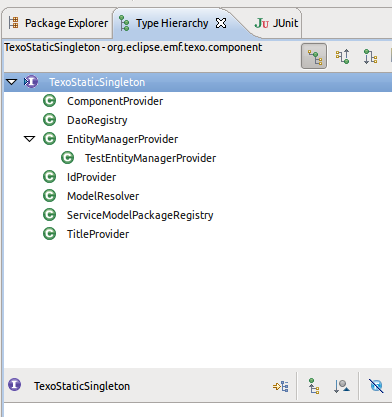Screen dimensions: 392x417
Task: Click the hierarchy title TexoStaticSingleton - org.eclipse.emf.texo.component
Action: tap(133, 48)
